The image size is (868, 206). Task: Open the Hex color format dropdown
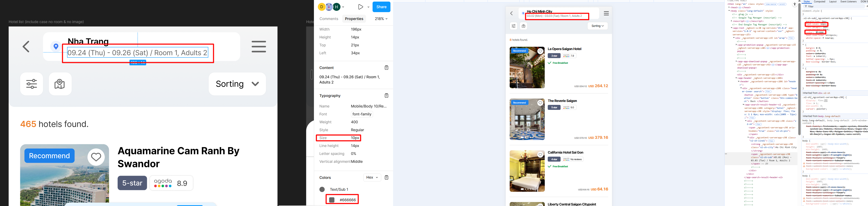click(x=372, y=177)
